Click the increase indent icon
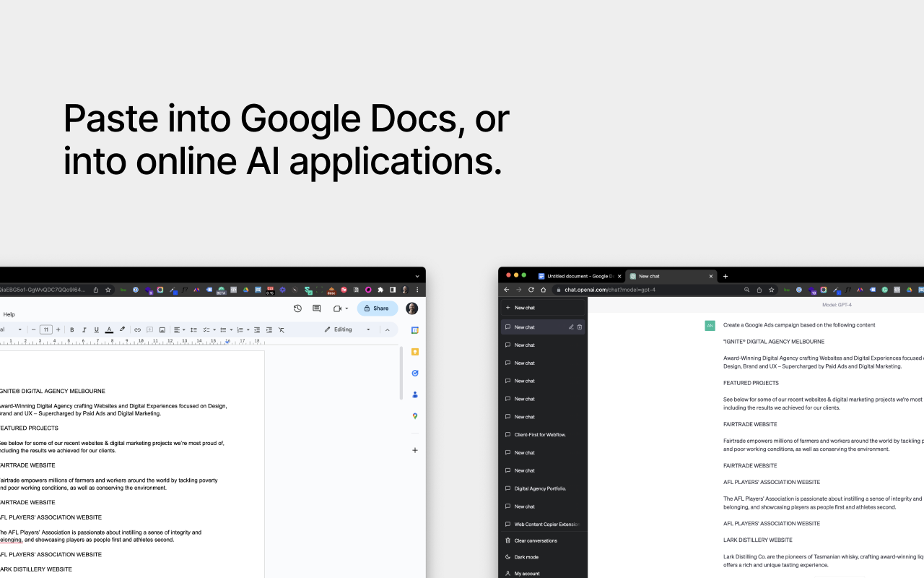 point(269,329)
